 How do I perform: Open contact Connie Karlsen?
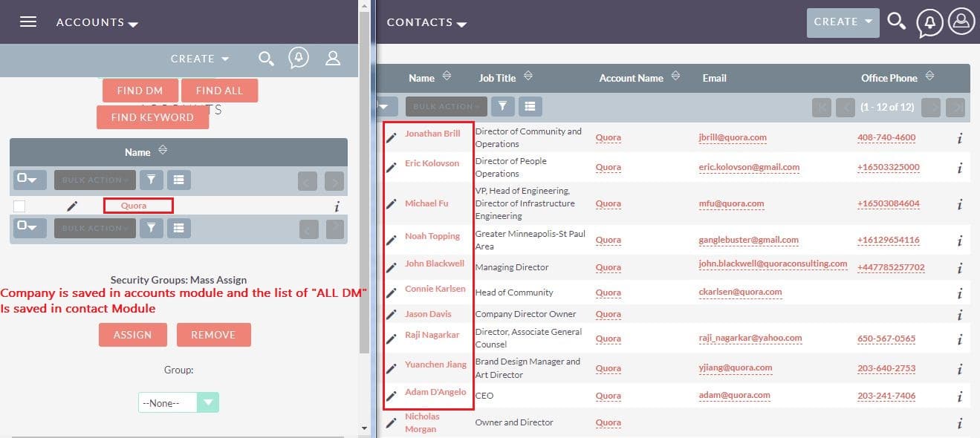[435, 289]
